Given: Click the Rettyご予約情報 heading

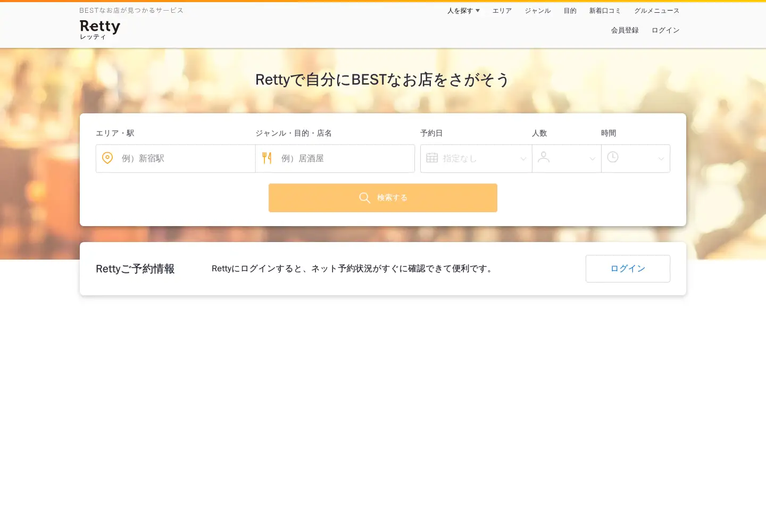Looking at the screenshot, I should (x=135, y=269).
